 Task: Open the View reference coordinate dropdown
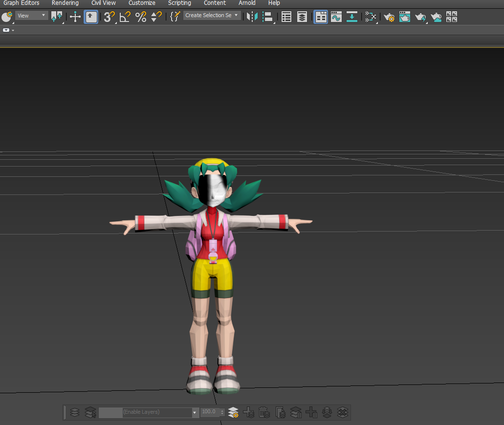(32, 16)
